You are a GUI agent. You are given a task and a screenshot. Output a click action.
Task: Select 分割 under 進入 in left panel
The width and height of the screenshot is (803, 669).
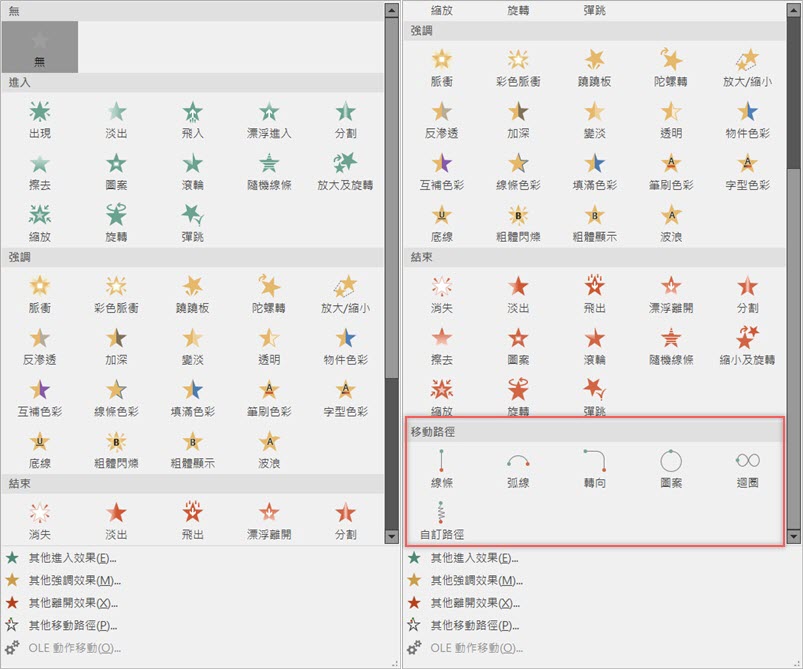click(345, 120)
